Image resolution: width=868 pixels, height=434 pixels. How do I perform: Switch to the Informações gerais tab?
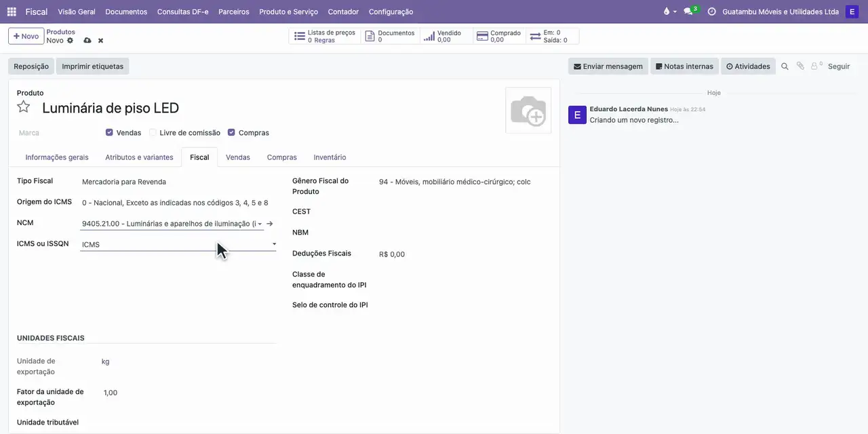tap(57, 157)
